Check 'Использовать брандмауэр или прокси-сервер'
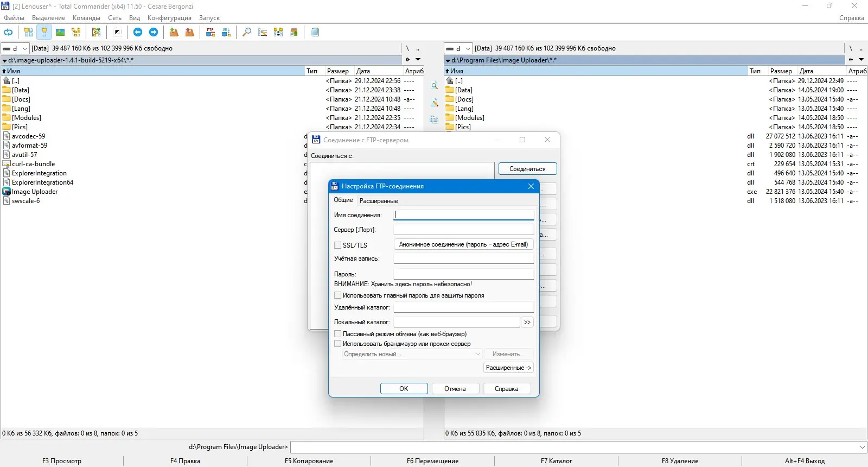Viewport: 868px width, 467px height. 338,344
